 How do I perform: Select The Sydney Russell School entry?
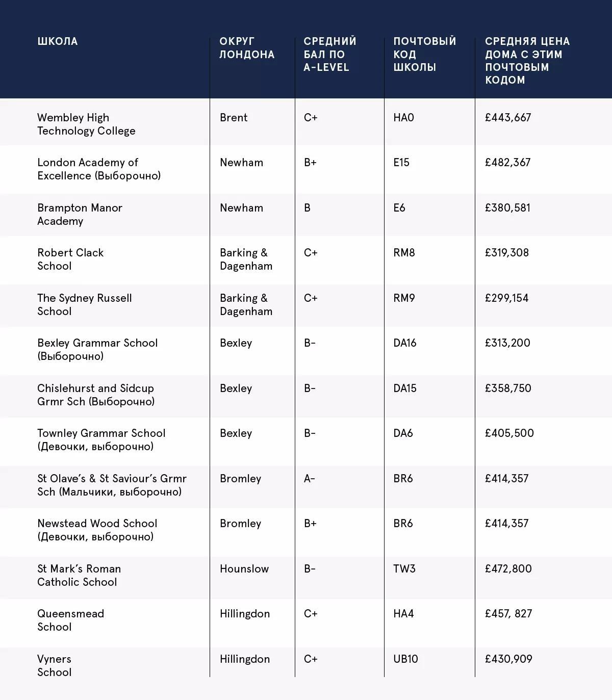click(x=85, y=304)
